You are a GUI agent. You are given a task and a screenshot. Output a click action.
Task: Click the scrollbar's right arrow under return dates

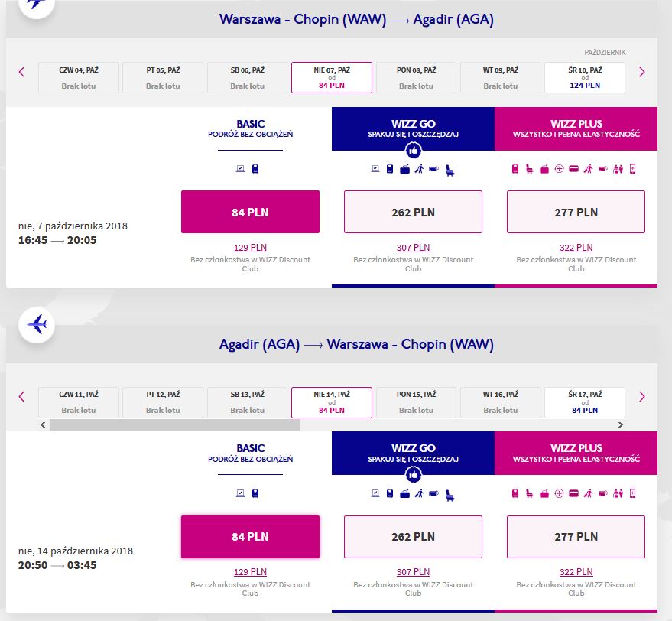pyautogui.click(x=621, y=424)
